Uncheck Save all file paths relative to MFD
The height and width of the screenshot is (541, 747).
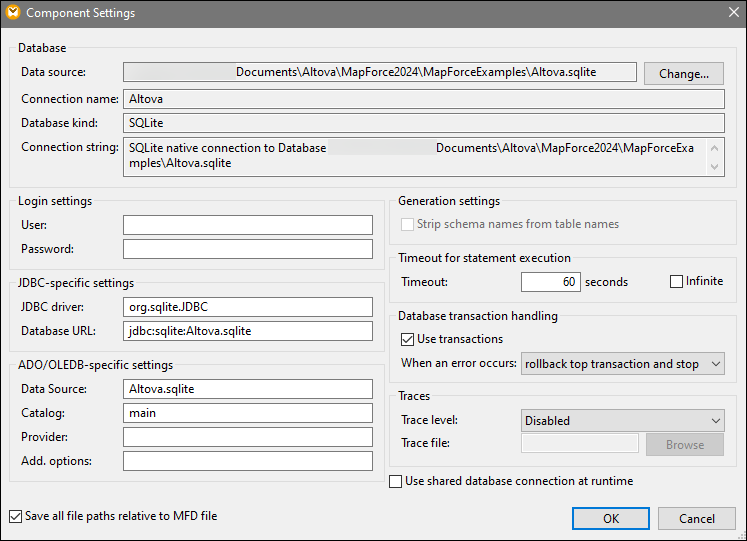[x=15, y=517]
